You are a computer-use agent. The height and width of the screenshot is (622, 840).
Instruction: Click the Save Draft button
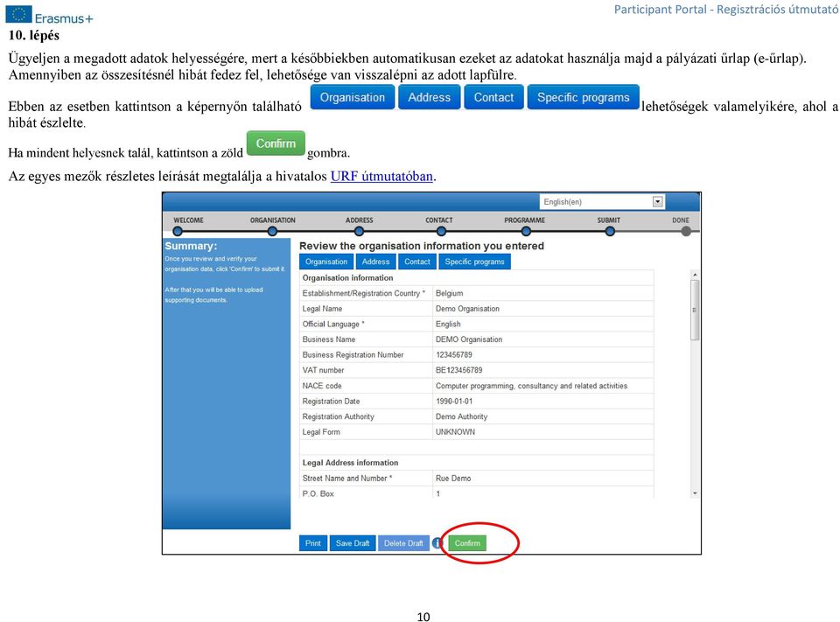click(353, 542)
